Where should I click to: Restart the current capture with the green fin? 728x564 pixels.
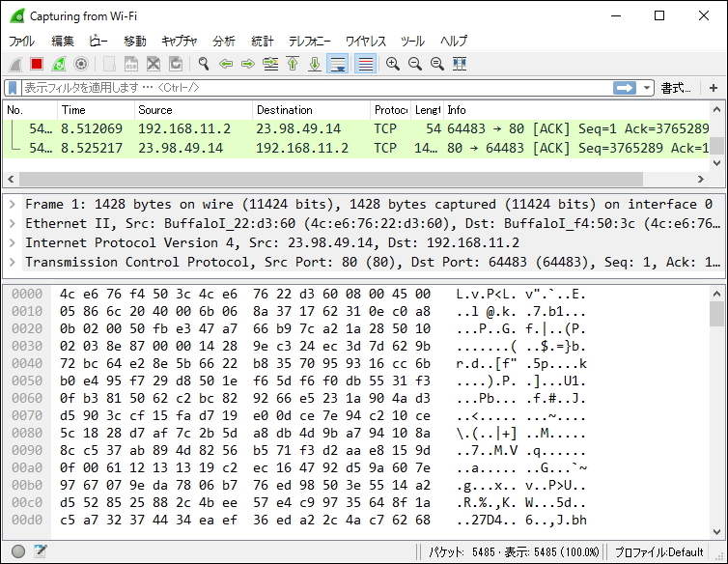point(59,64)
